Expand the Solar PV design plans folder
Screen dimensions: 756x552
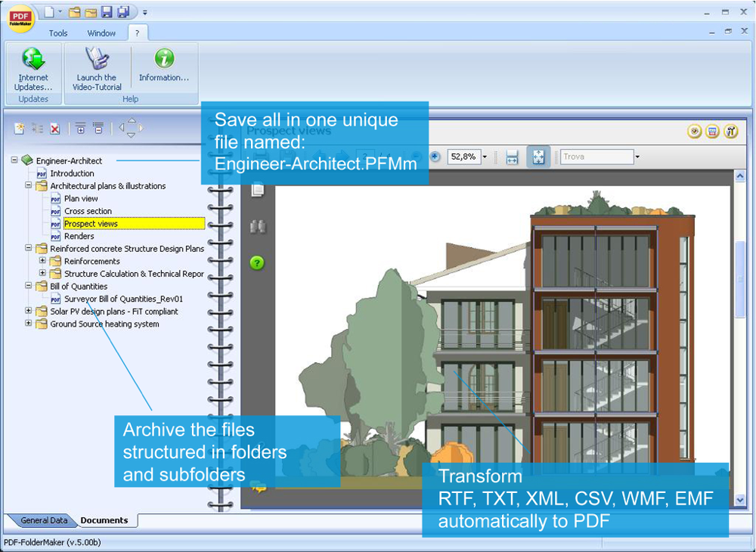click(29, 311)
